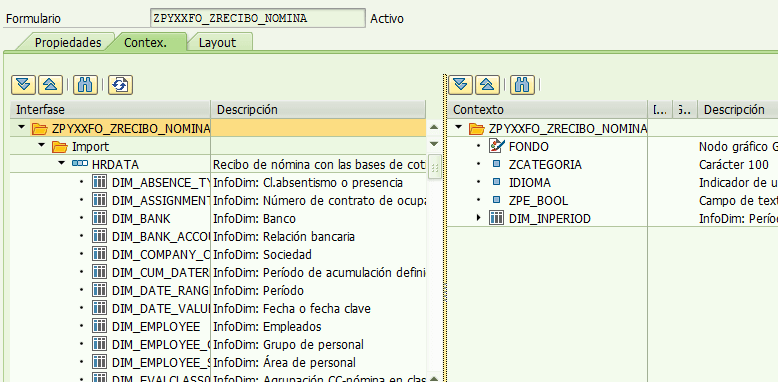Screen dimensions: 778x382
Task: Click the Refresh icon in Interfase toolbar
Action: pyautogui.click(x=120, y=85)
